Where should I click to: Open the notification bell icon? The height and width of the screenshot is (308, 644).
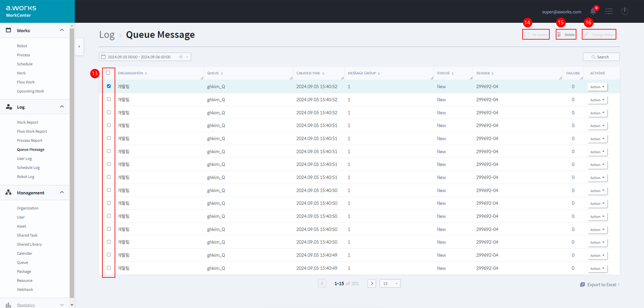(593, 11)
